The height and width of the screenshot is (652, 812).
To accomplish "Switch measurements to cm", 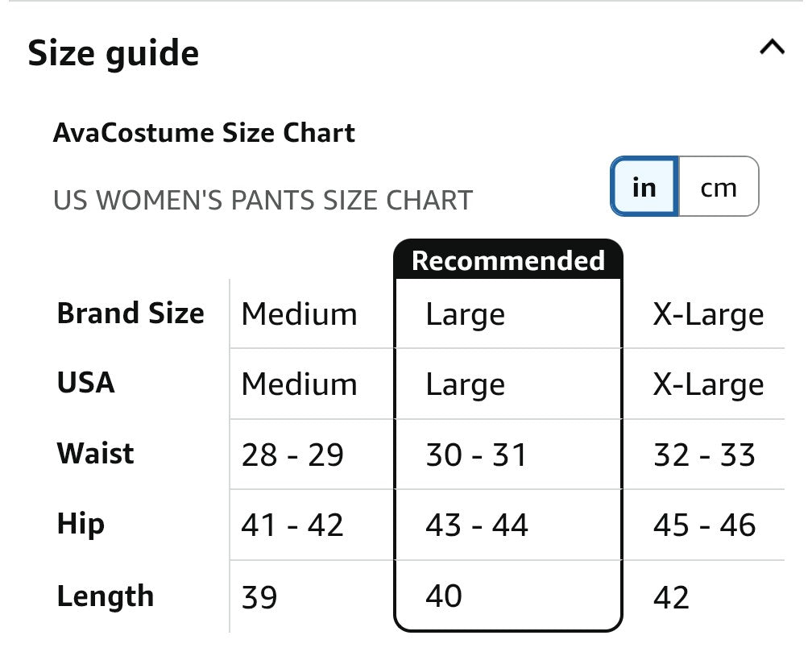I will (719, 187).
